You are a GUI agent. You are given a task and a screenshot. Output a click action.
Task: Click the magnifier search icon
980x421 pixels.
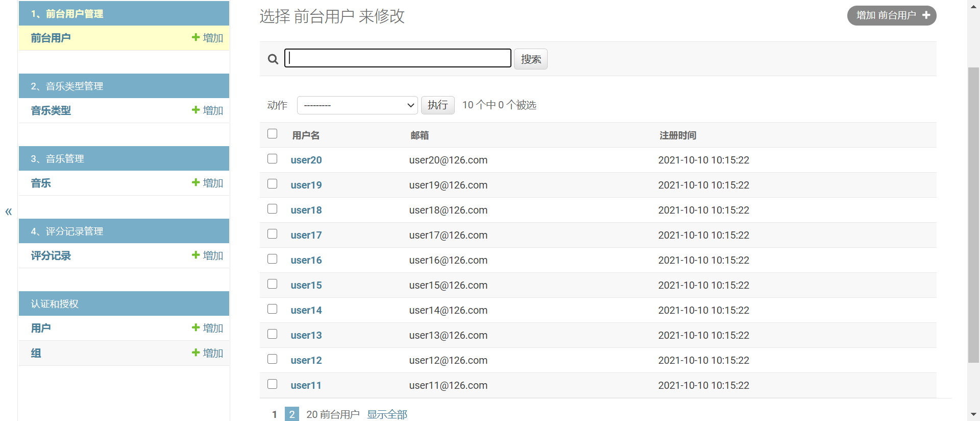(x=273, y=59)
